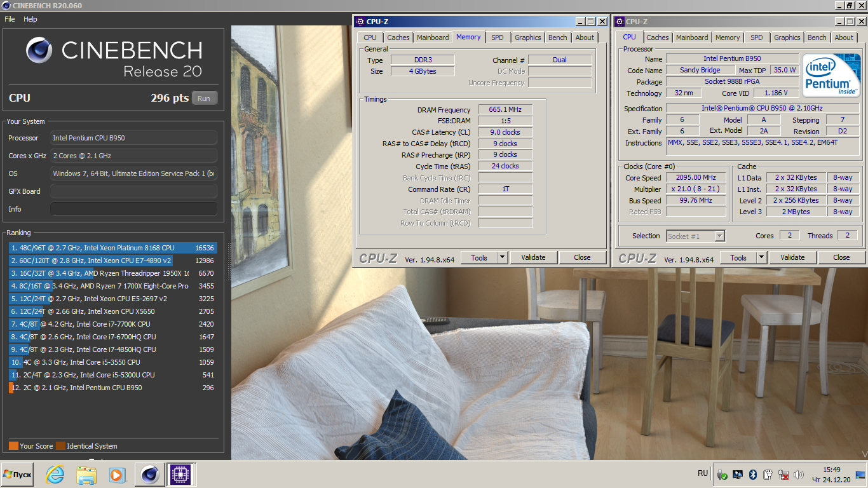Click Validate in left CPU-Z window
This screenshot has width=868, height=488.
point(533,257)
